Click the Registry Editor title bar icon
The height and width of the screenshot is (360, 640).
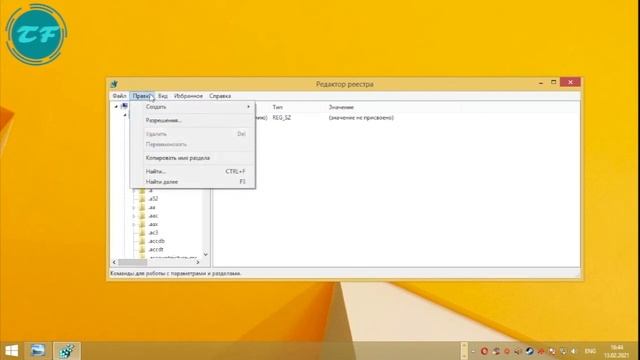pos(114,84)
